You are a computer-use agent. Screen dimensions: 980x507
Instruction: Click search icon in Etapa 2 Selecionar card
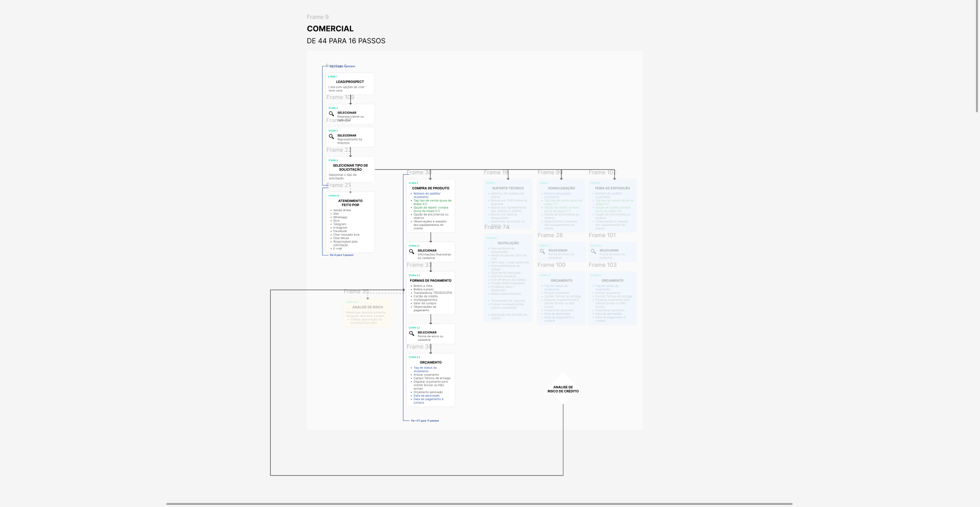331,114
